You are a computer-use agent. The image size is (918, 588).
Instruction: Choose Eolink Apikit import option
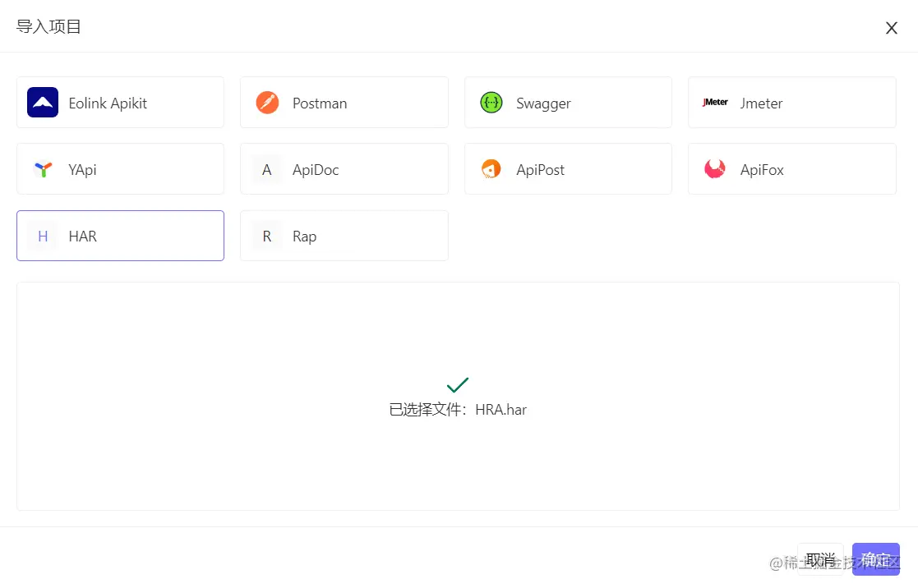(120, 103)
